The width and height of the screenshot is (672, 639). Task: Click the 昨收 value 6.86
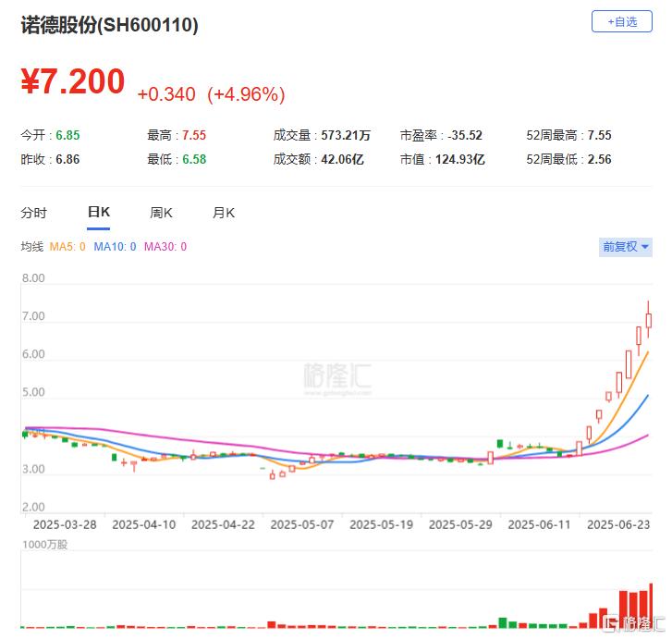pos(67,160)
